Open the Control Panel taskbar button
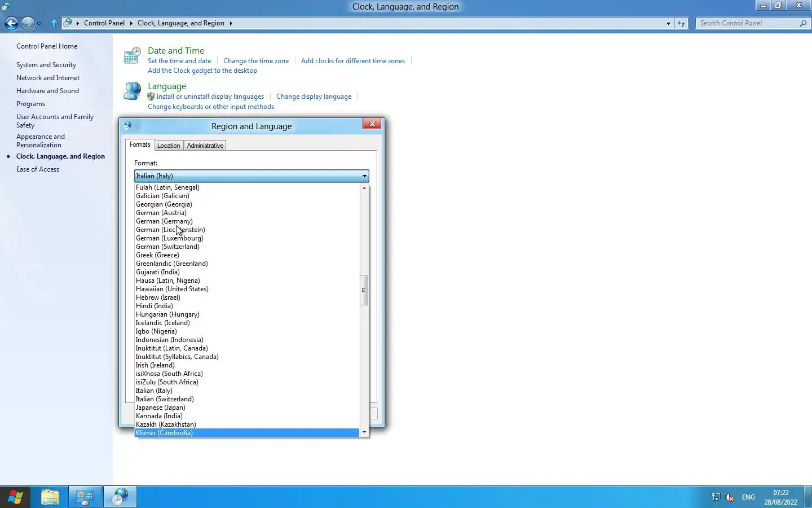This screenshot has width=812, height=508. click(85, 497)
